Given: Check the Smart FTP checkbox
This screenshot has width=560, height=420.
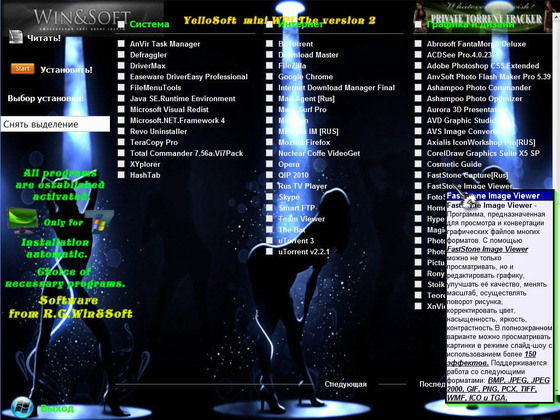Looking at the screenshot, I should click(269, 208).
